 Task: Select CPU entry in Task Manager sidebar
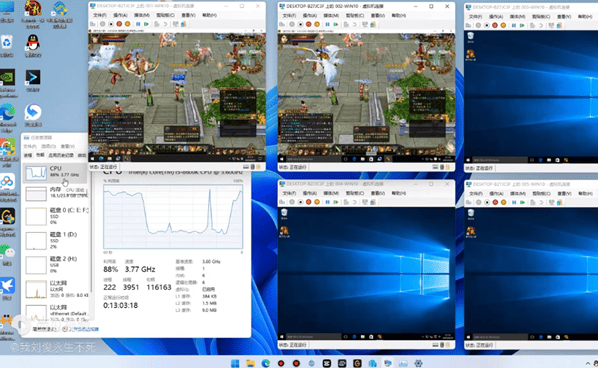[56, 172]
